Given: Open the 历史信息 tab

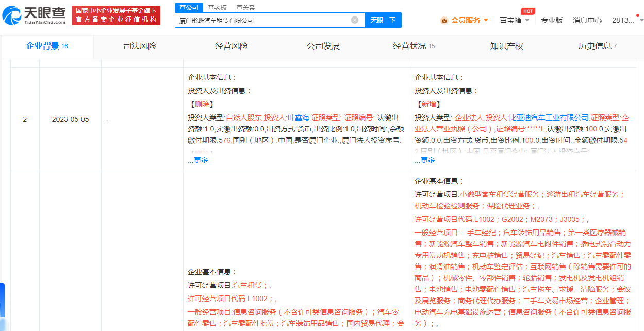Looking at the screenshot, I should 598,46.
